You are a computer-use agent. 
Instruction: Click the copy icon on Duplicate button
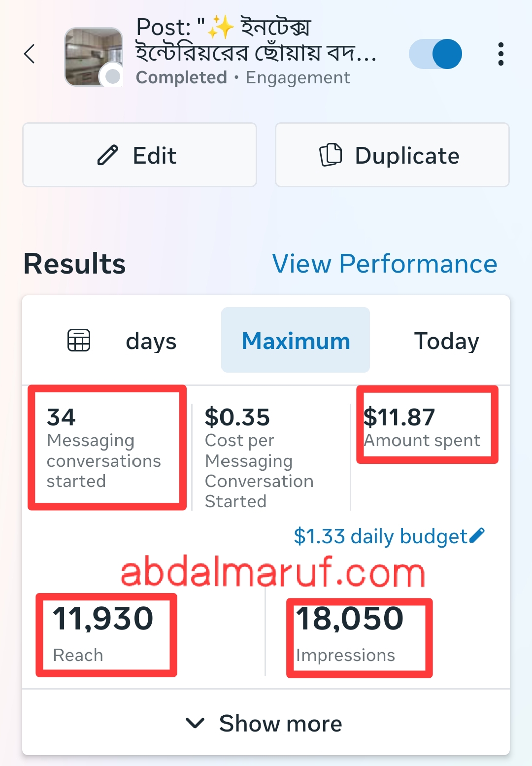331,155
